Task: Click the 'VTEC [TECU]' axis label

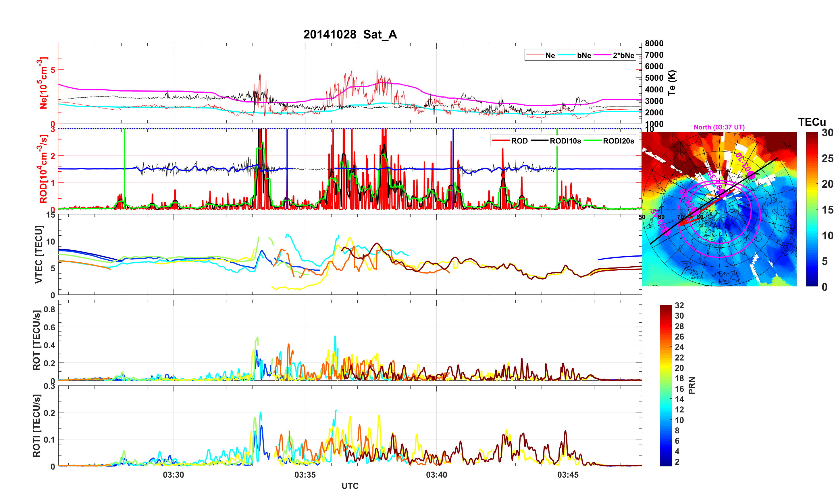Action: (38, 254)
